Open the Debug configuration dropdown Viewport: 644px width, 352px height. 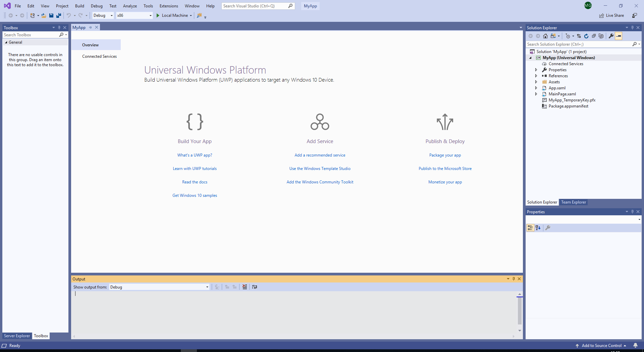103,15
